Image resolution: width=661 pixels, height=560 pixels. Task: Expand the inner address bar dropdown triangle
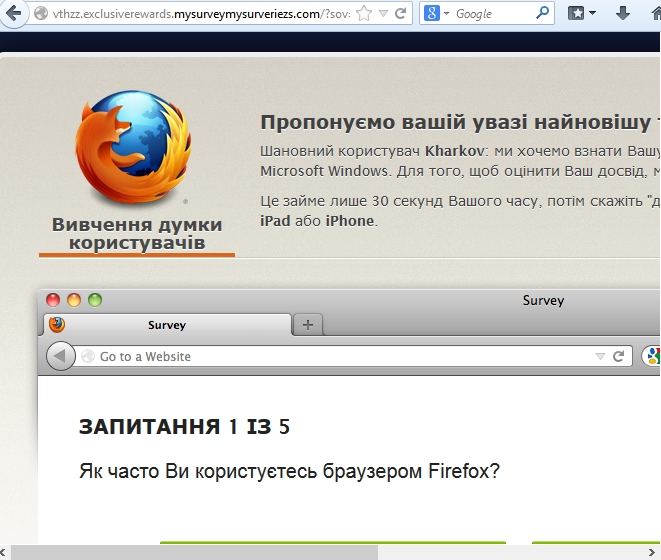click(600, 356)
